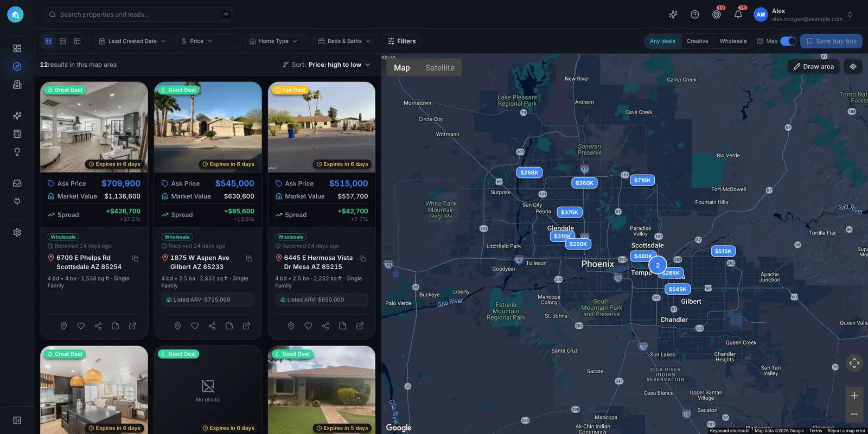The width and height of the screenshot is (868, 434).
Task: Recenter map with the location crosshair icon
Action: point(853,66)
